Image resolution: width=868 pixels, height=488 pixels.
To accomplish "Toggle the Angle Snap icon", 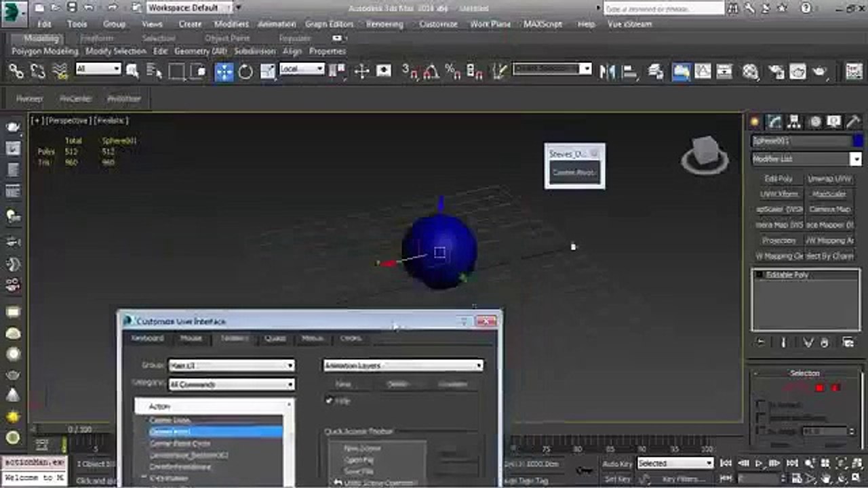I will [431, 71].
